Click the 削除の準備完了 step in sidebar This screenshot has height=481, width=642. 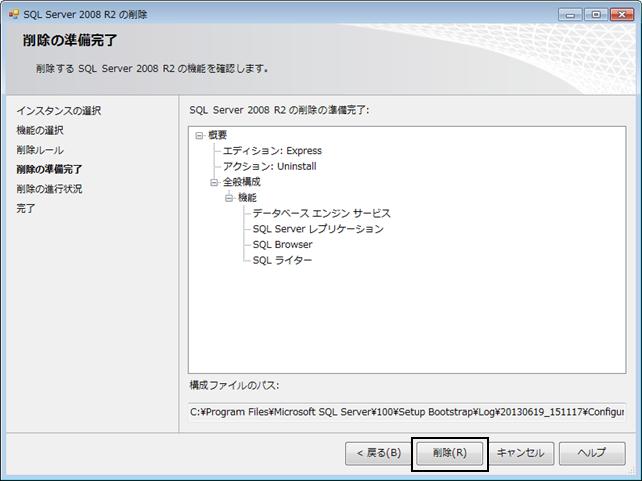tap(49, 169)
